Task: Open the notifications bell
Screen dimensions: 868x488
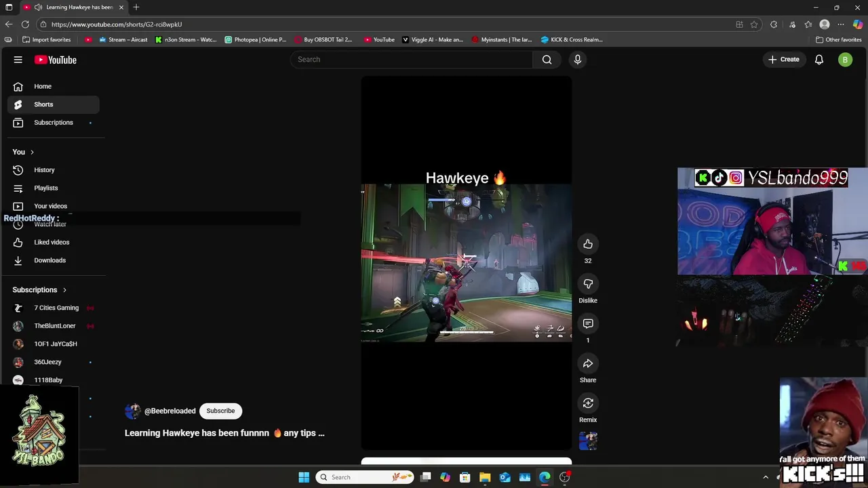Action: [819, 60]
